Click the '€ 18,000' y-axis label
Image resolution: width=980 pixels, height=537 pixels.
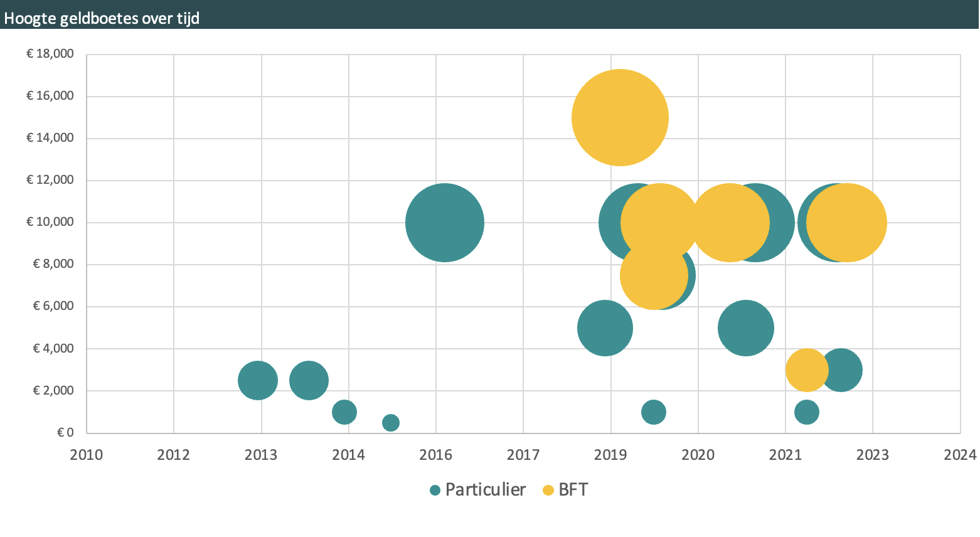pyautogui.click(x=50, y=54)
